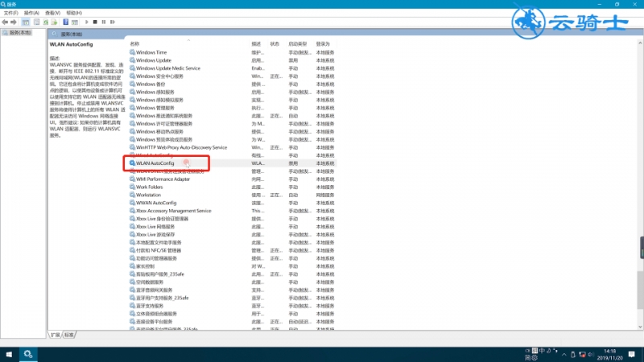This screenshot has height=362, width=644.
Task: Click the Pause Service icon
Action: tap(104, 23)
